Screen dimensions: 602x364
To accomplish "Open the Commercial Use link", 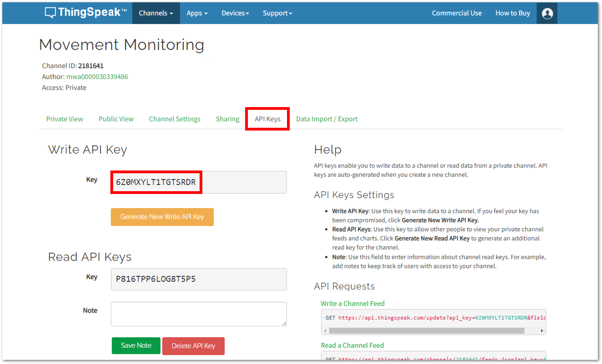I will pyautogui.click(x=457, y=13).
